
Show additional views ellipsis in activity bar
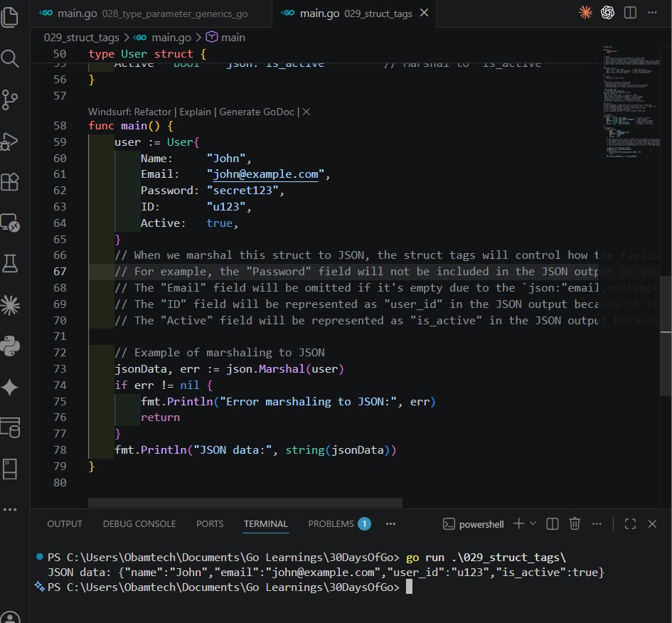10,509
